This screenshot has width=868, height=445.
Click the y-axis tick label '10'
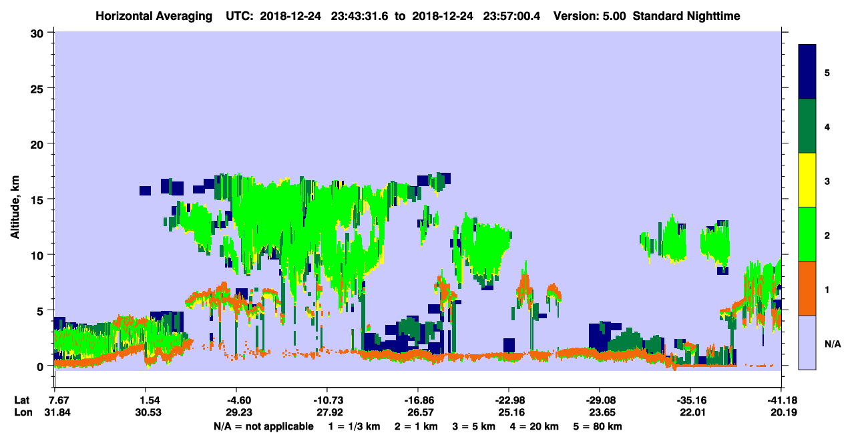pyautogui.click(x=39, y=255)
